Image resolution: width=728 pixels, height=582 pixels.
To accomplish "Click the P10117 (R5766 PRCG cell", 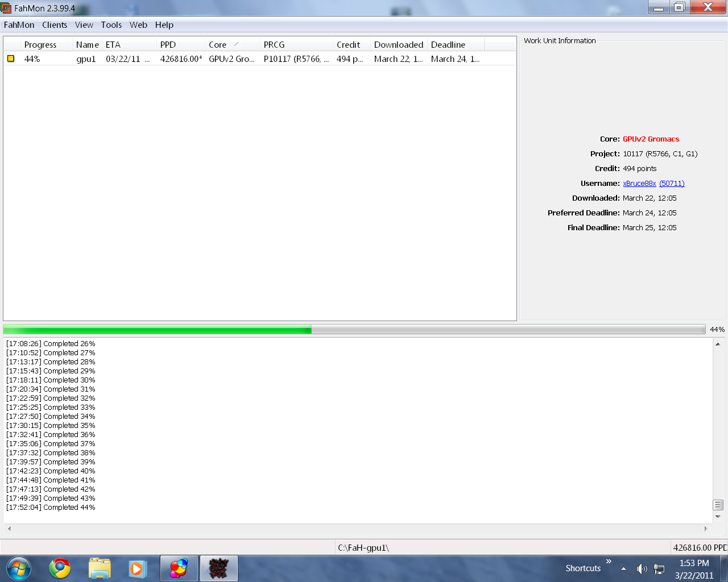I will click(x=296, y=59).
